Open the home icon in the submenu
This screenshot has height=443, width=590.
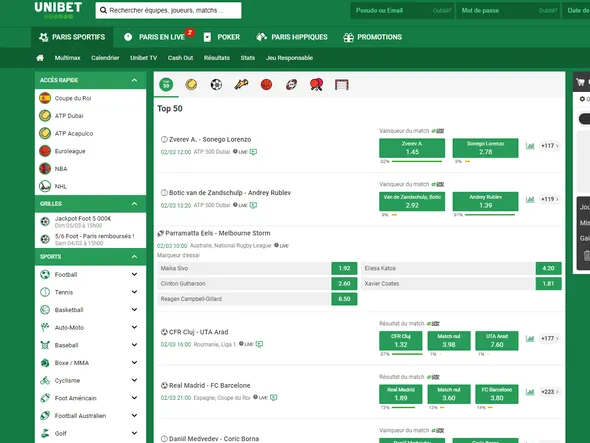tap(40, 58)
